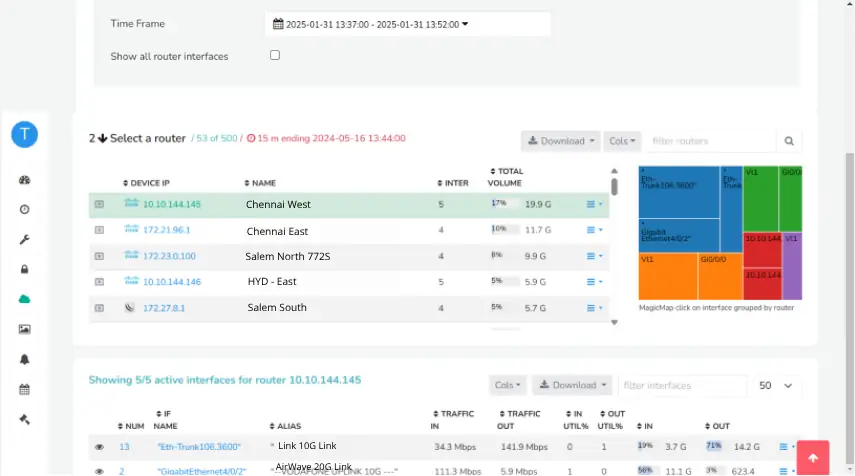Open the bell alerts icon in sidebar

click(x=25, y=359)
